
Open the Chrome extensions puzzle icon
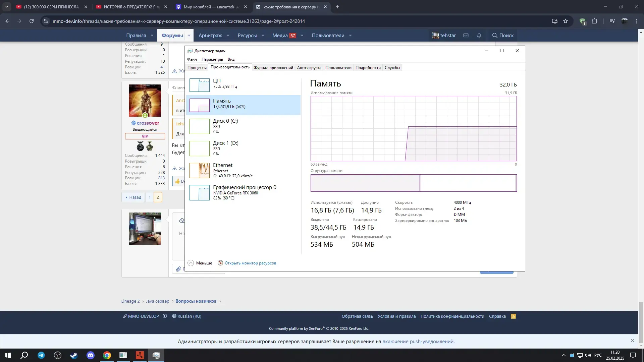tap(595, 21)
